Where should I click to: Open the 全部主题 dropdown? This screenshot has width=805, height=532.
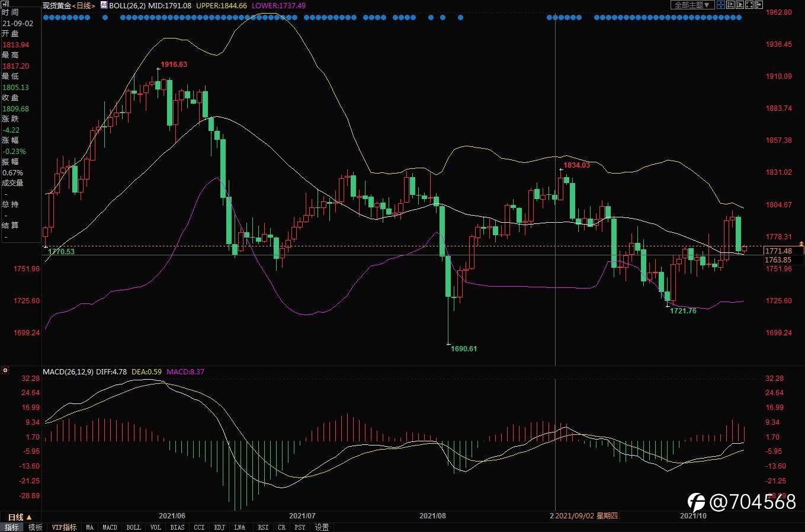coord(692,5)
